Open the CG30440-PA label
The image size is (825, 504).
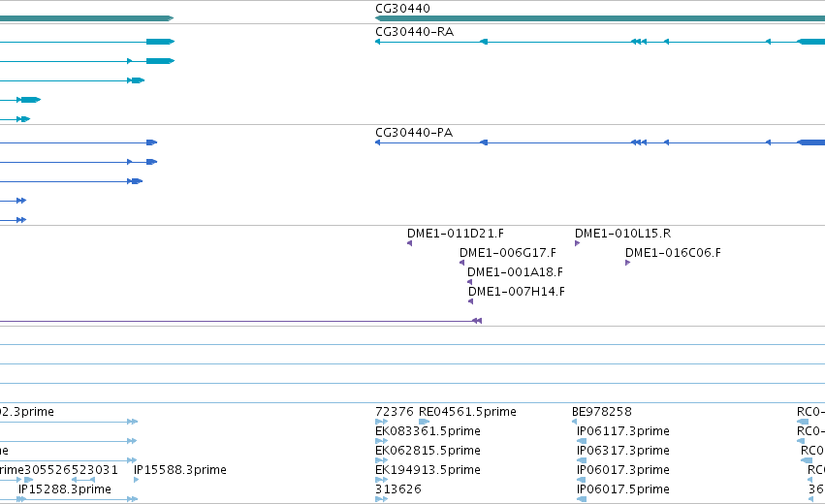[414, 133]
